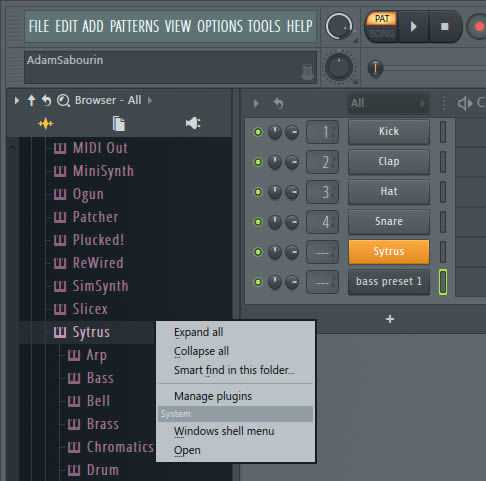This screenshot has width=486, height=481.
Task: Mute the Snare channel
Action: pos(258,222)
